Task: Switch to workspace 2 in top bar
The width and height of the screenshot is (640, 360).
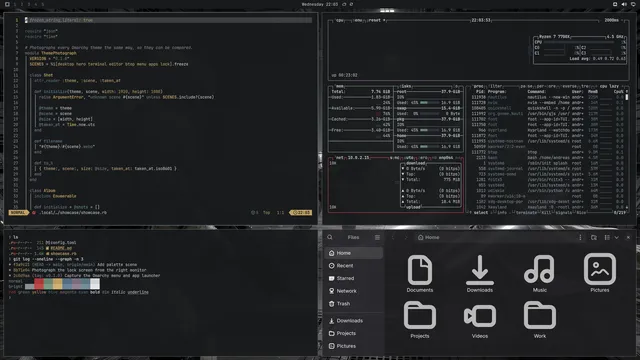Action: click(x=22, y=4)
